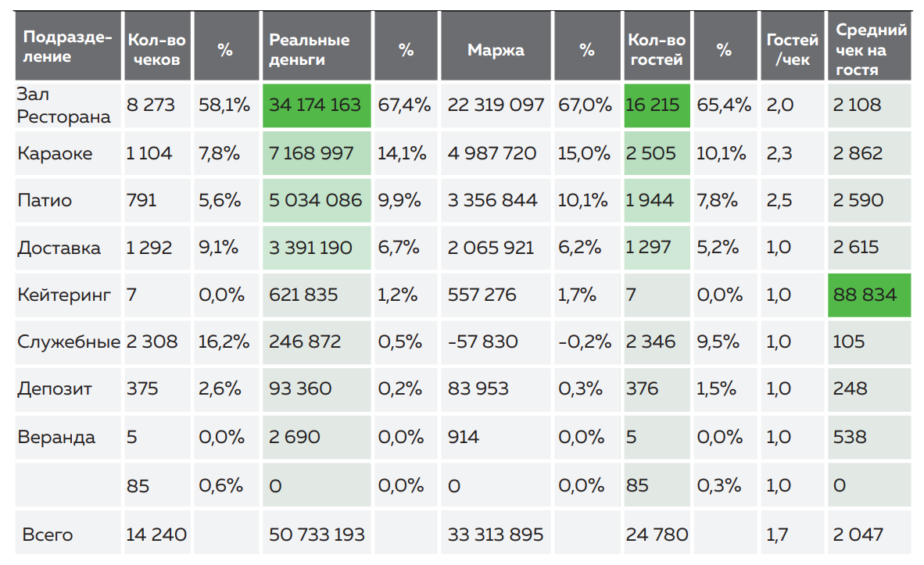Select the negative margin value -57 830
This screenshot has height=565, width=924.
482,342
